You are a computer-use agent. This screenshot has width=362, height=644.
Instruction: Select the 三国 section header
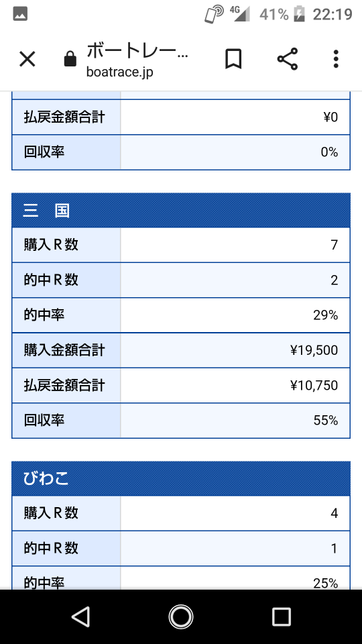click(x=180, y=210)
